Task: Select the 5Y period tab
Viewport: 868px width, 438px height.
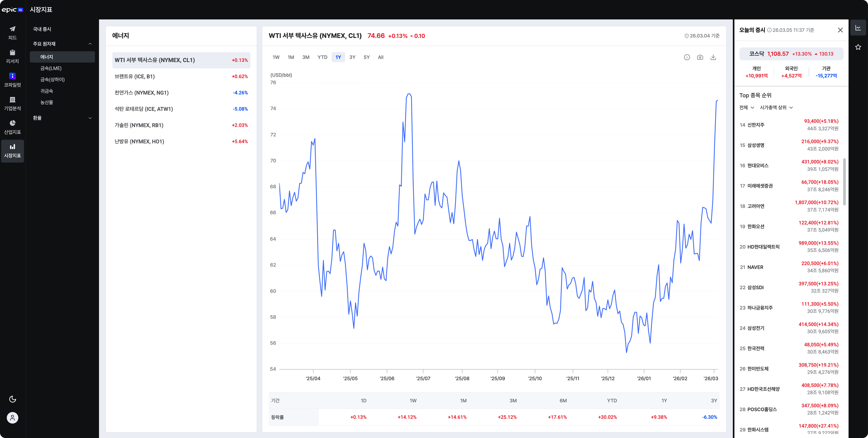Action: pos(367,57)
